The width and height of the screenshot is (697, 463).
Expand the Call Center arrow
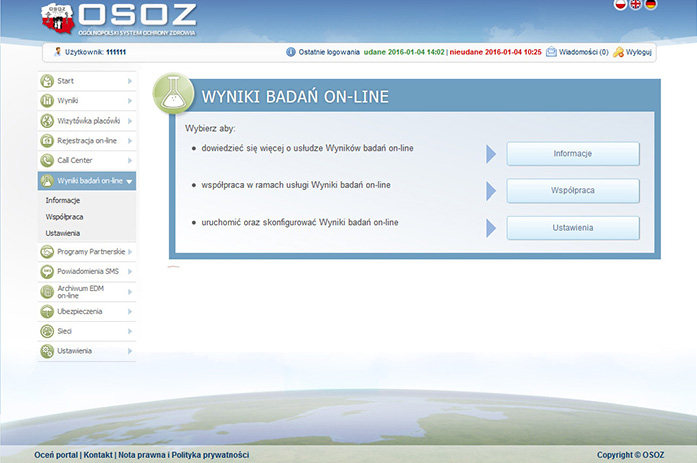pos(130,160)
